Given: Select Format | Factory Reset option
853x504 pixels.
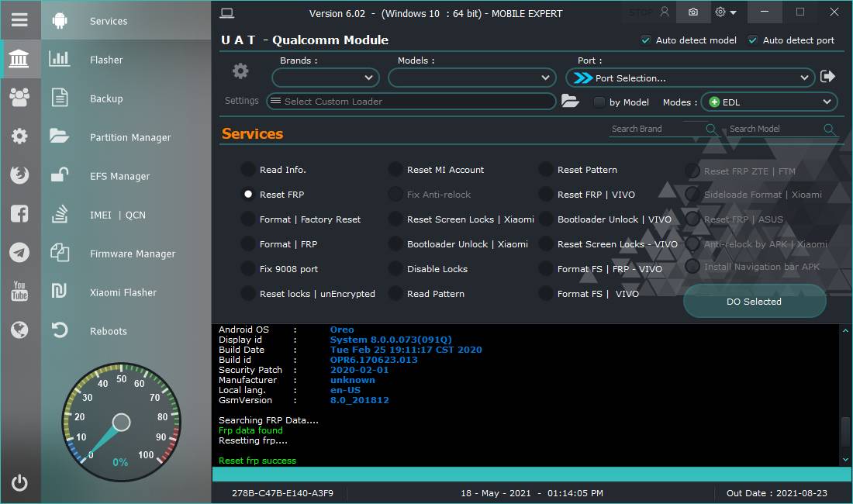Looking at the screenshot, I should click(x=248, y=219).
